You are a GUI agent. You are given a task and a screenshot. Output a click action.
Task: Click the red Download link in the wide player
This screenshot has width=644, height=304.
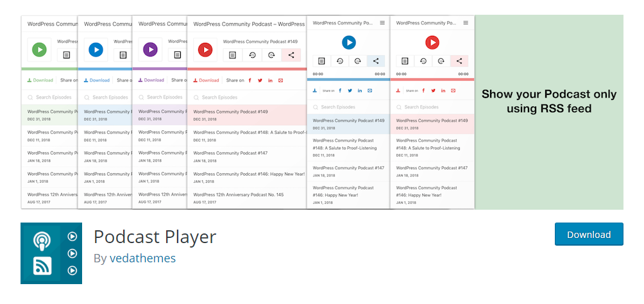[206, 81]
